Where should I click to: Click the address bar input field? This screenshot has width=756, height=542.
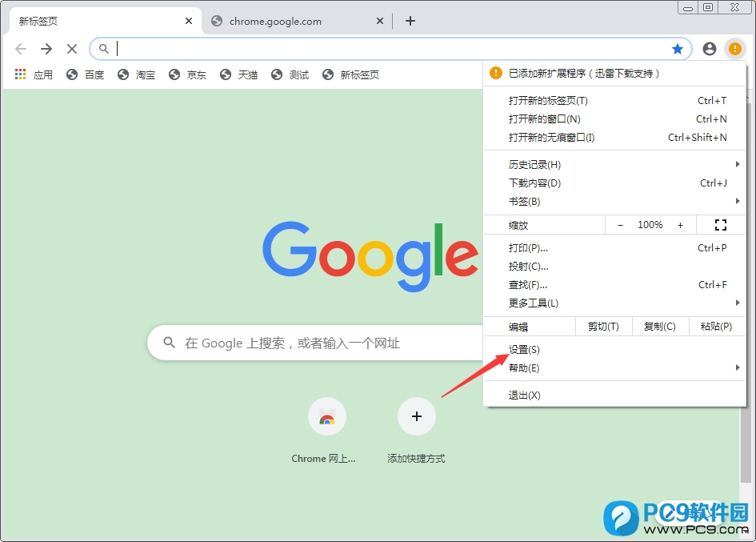pyautogui.click(x=390, y=48)
